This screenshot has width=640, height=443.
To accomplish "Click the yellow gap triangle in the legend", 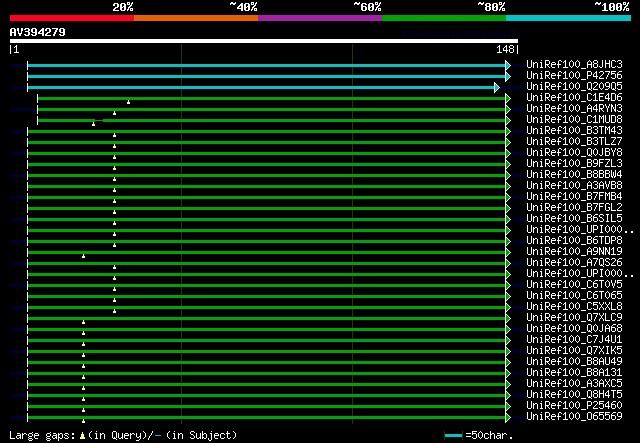I will coord(83,435).
